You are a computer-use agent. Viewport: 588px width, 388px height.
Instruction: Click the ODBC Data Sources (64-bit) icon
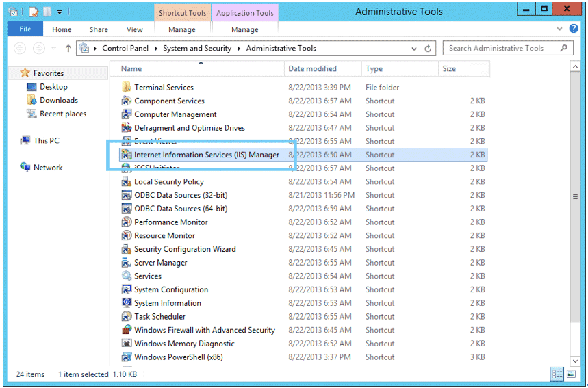tap(127, 209)
